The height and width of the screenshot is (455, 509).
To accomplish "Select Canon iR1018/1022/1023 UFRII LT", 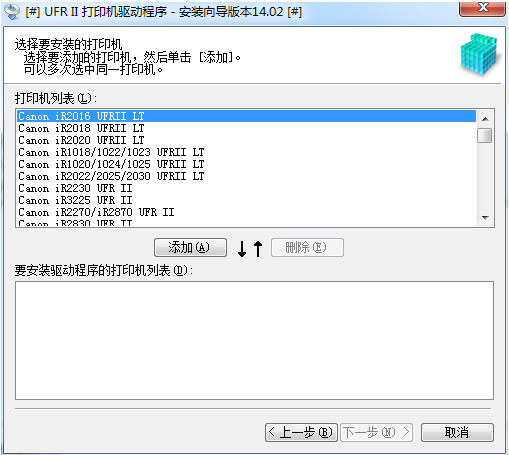I will [x=246, y=152].
